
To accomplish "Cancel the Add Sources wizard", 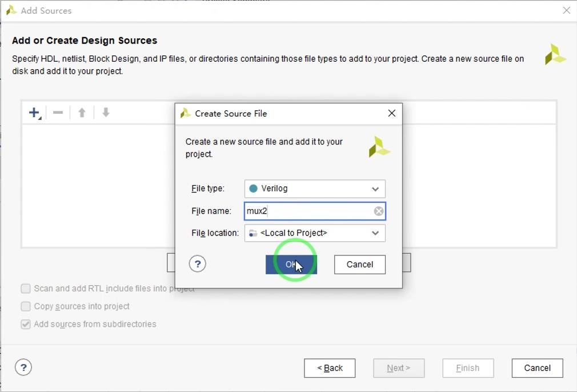I will tap(537, 368).
